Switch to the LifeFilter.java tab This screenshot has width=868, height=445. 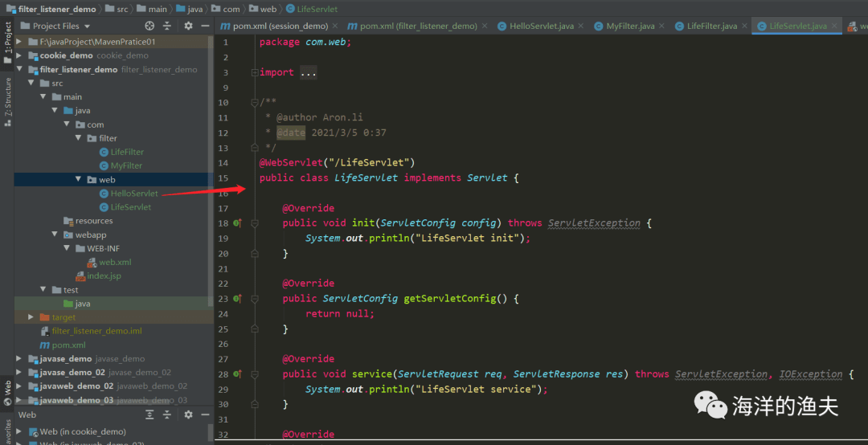[x=711, y=27]
